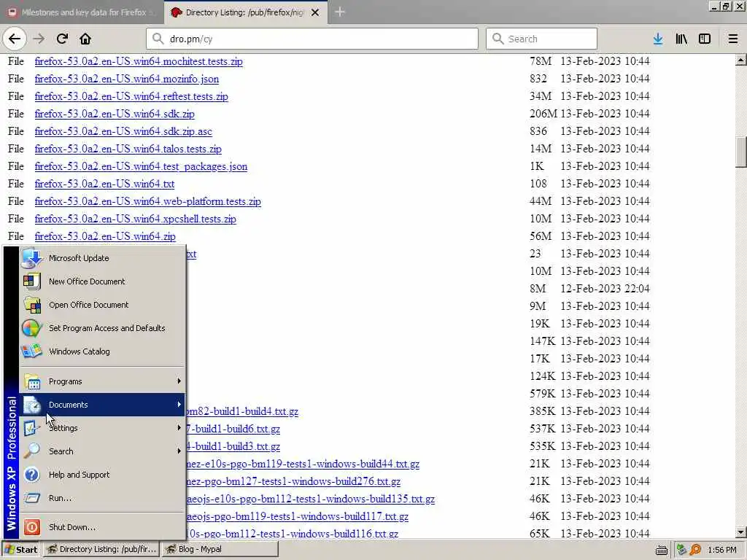Open win64.xpcshell.tests.zip link
747x560 pixels.
(135, 219)
